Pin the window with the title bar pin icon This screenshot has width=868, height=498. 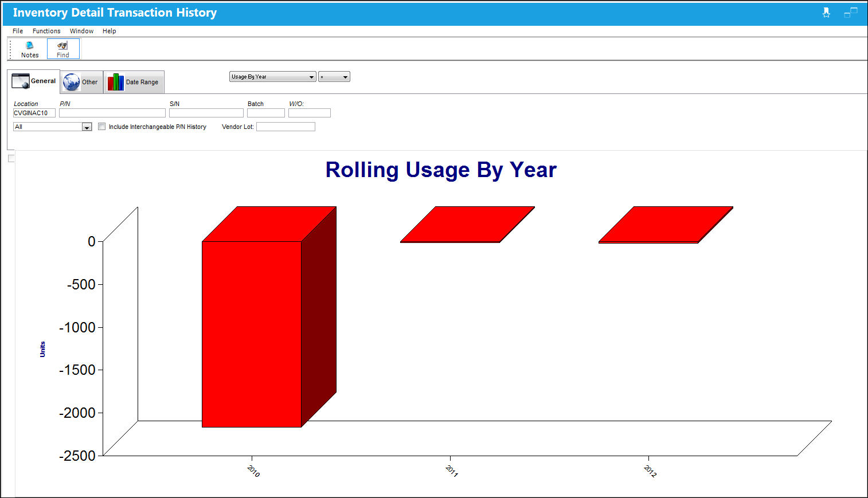pos(826,13)
